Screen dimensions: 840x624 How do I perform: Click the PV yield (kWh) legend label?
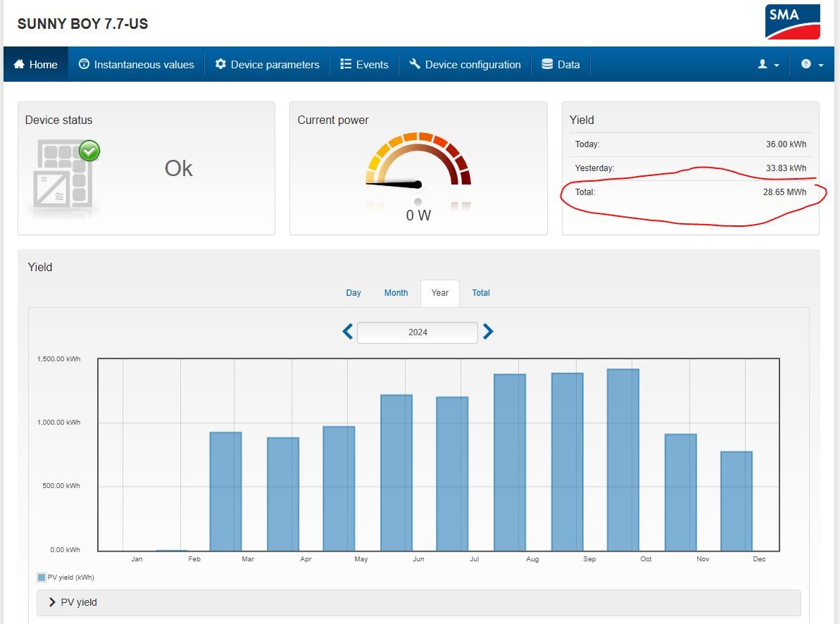(x=70, y=578)
